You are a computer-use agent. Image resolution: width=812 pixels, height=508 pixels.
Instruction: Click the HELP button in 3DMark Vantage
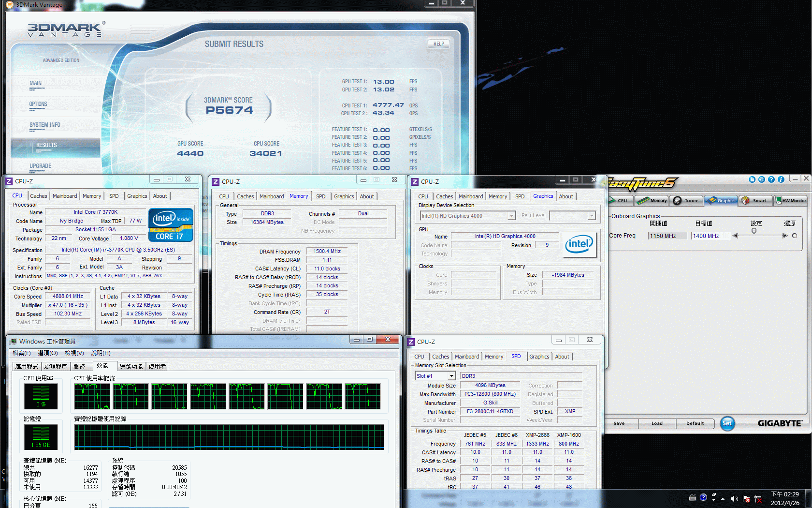[438, 44]
